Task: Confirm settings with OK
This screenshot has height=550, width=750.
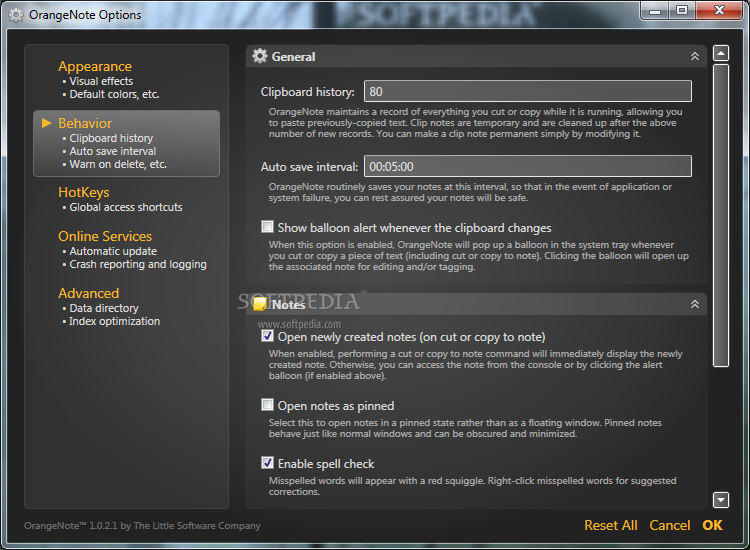Action: 712,525
